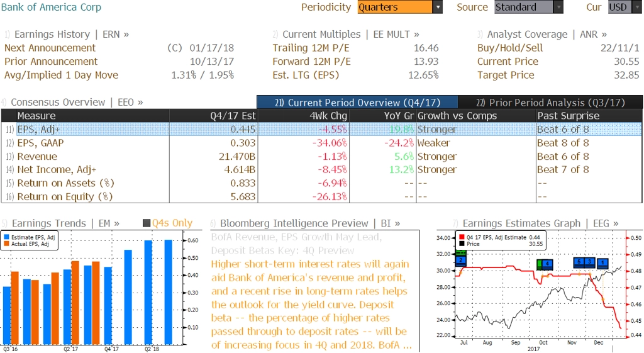Open the Source Standard dropdown arrow
Screen dimensions: 644x353
(558, 7)
